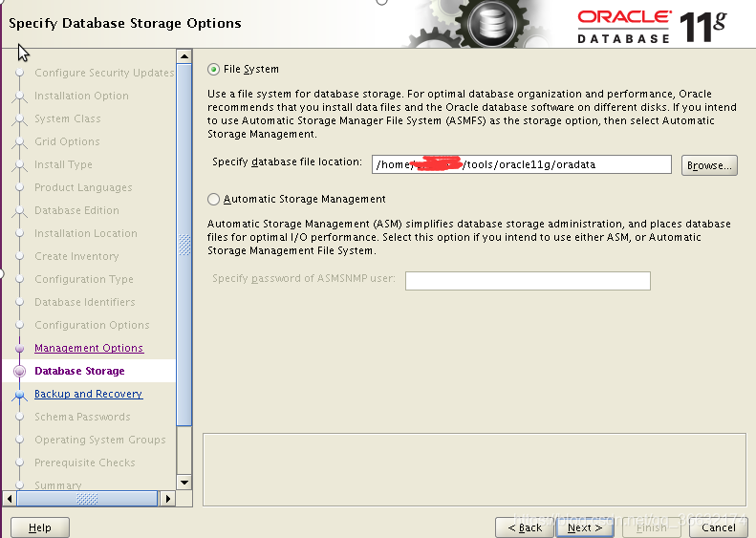Click the steps list scroll down arrow

click(x=184, y=482)
